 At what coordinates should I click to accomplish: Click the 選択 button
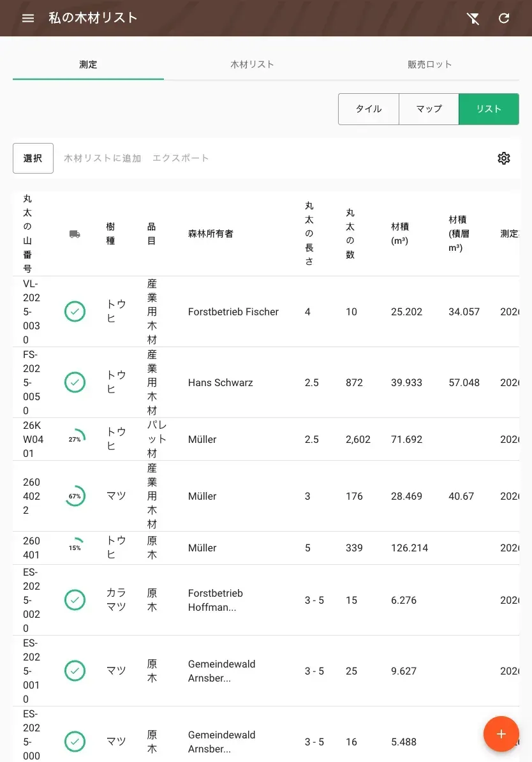(33, 158)
